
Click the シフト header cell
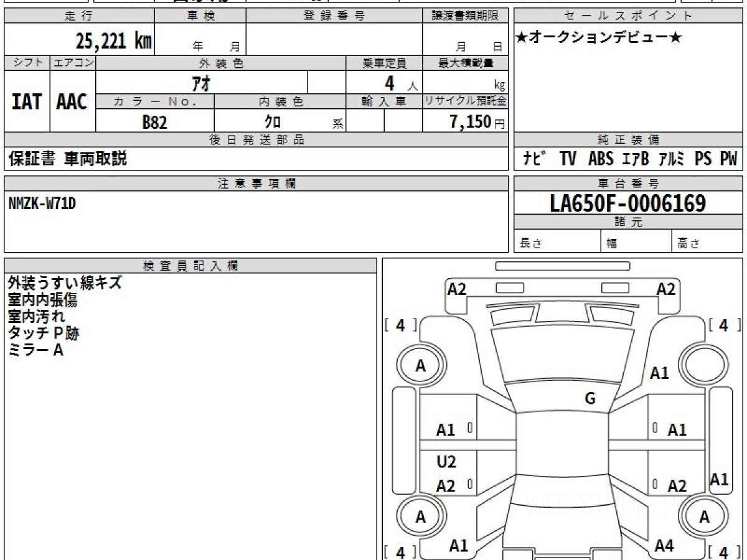click(x=27, y=63)
